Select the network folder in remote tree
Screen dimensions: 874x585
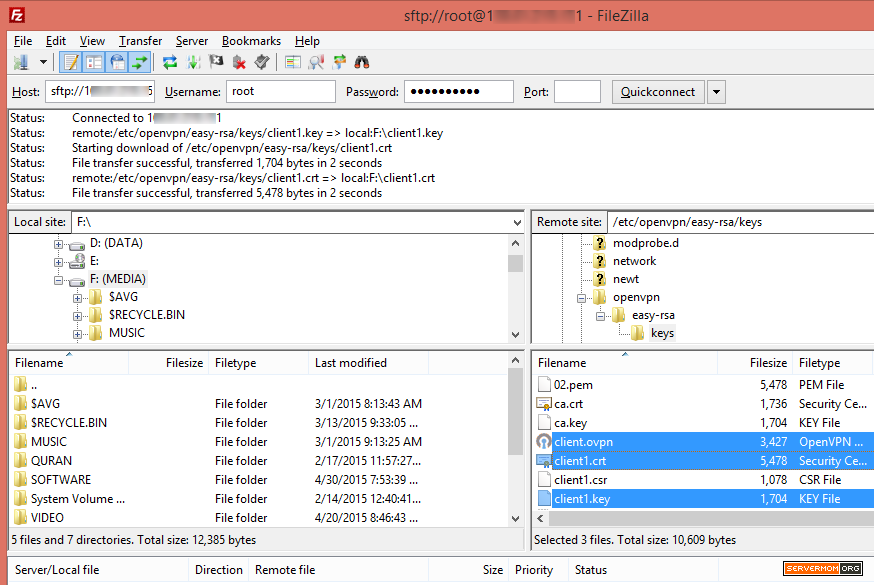click(x=634, y=261)
